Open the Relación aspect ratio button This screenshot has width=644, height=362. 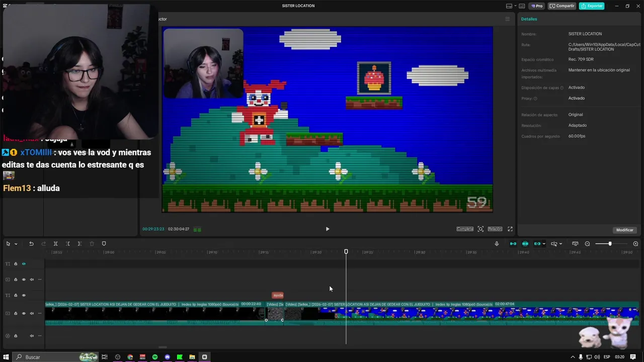click(495, 229)
